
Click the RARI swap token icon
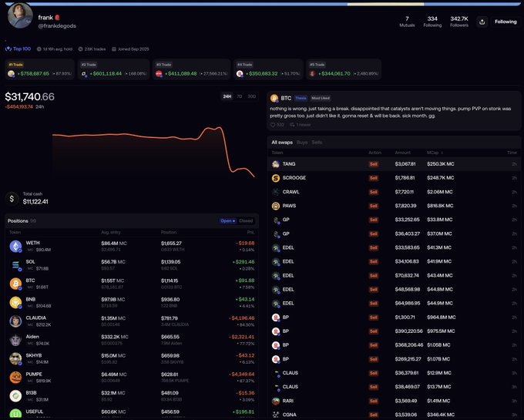(275, 401)
